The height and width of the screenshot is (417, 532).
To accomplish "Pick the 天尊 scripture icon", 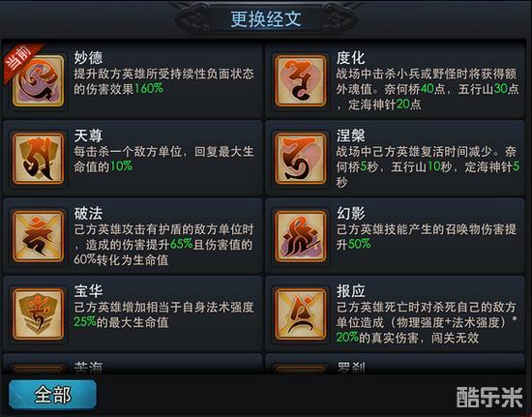I will [38, 159].
